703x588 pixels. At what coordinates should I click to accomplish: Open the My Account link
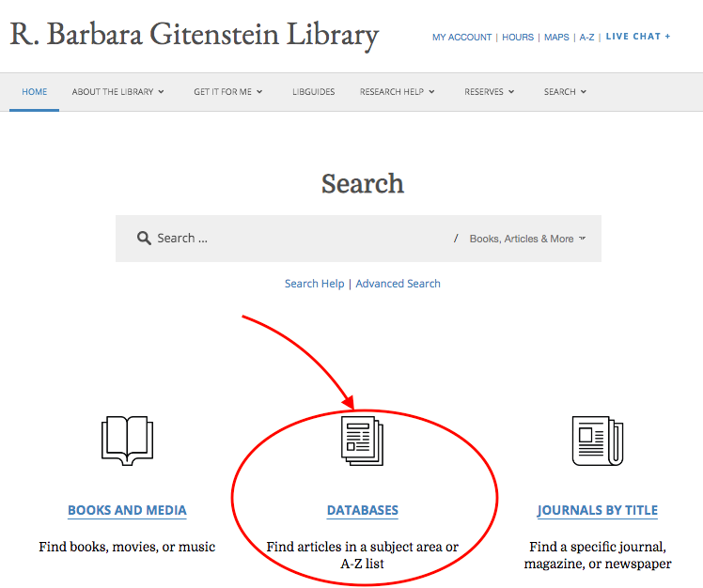pos(461,38)
